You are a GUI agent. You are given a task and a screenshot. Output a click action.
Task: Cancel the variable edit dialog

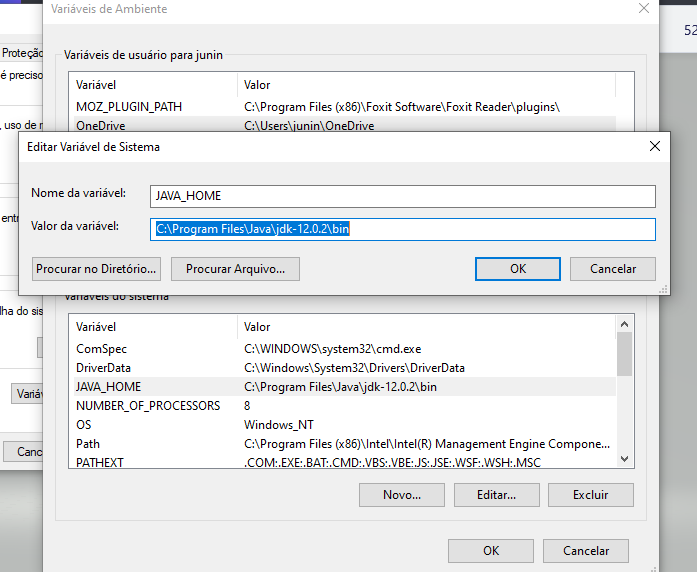(612, 269)
